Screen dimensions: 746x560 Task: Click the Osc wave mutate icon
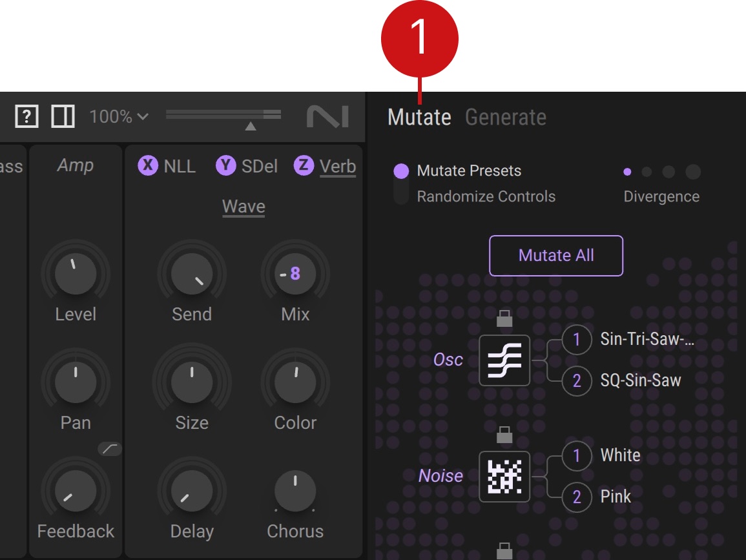pyautogui.click(x=504, y=360)
